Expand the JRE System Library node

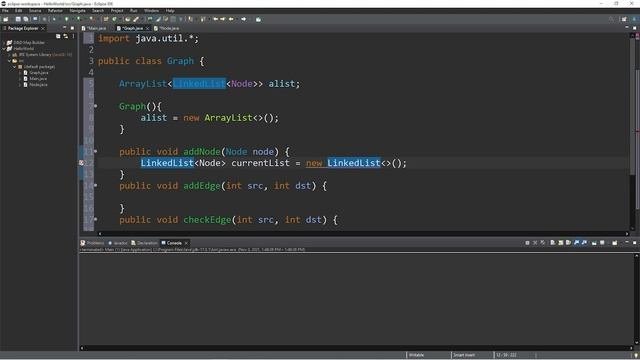(x=9, y=55)
